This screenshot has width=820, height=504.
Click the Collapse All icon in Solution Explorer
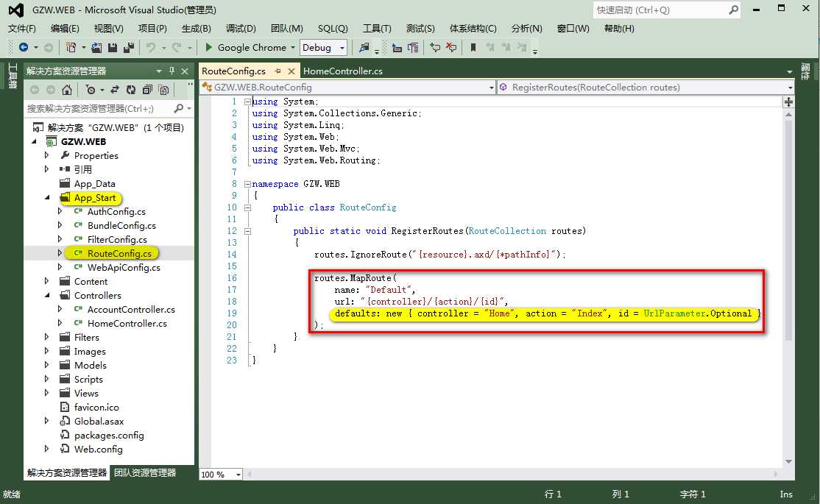click(x=147, y=90)
